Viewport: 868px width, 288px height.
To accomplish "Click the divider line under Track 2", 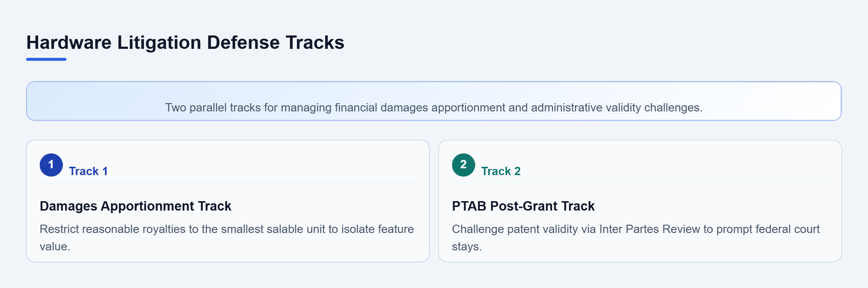I will click(x=640, y=183).
